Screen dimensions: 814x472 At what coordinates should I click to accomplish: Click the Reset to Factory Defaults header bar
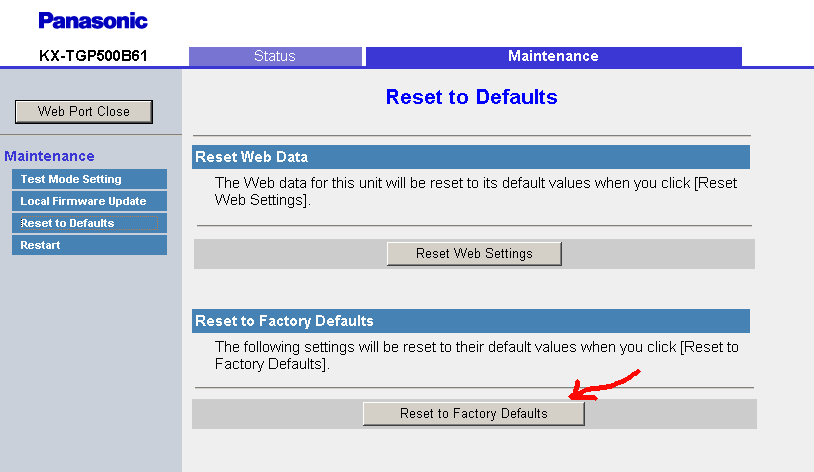coord(471,321)
